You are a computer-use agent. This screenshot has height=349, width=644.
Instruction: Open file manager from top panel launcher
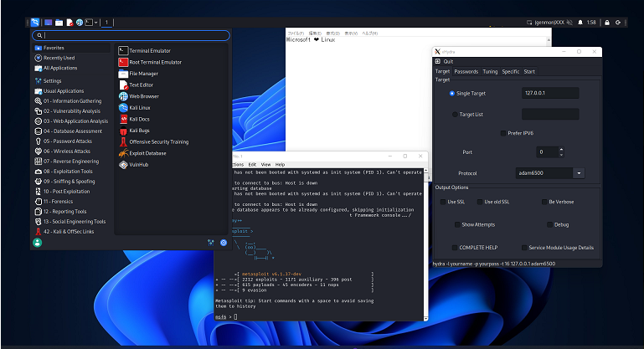coord(59,23)
